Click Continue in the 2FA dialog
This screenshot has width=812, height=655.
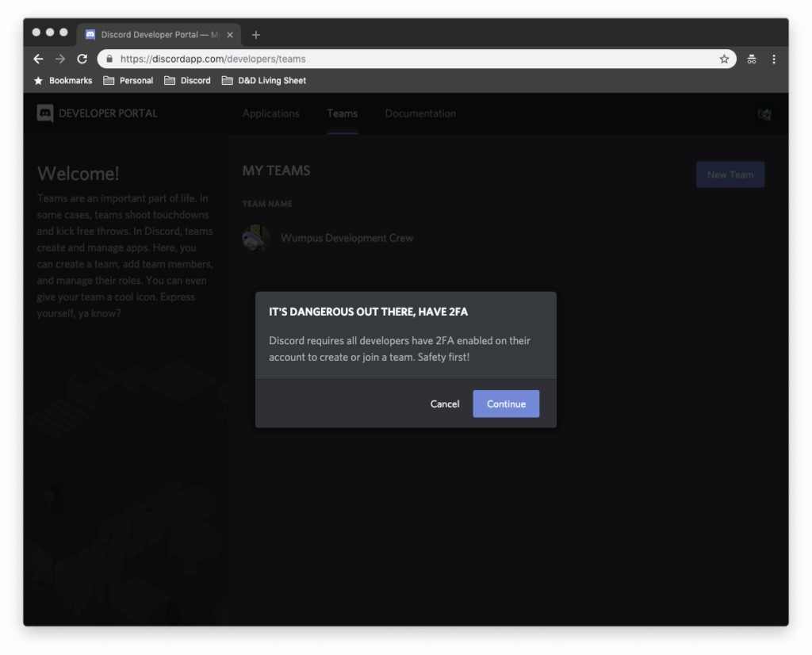(x=506, y=404)
